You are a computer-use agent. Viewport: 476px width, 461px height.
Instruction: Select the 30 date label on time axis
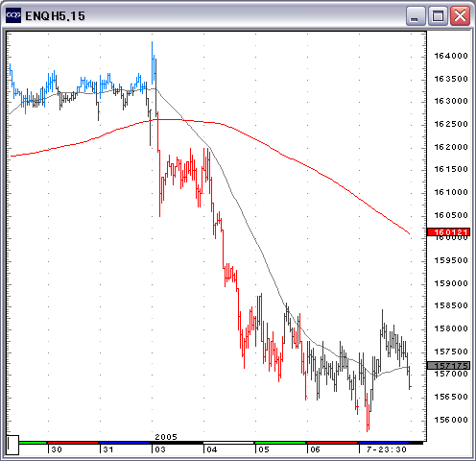(57, 449)
